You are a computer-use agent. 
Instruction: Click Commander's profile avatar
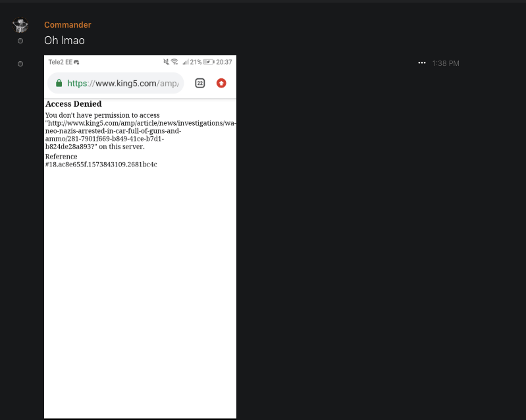tap(20, 26)
